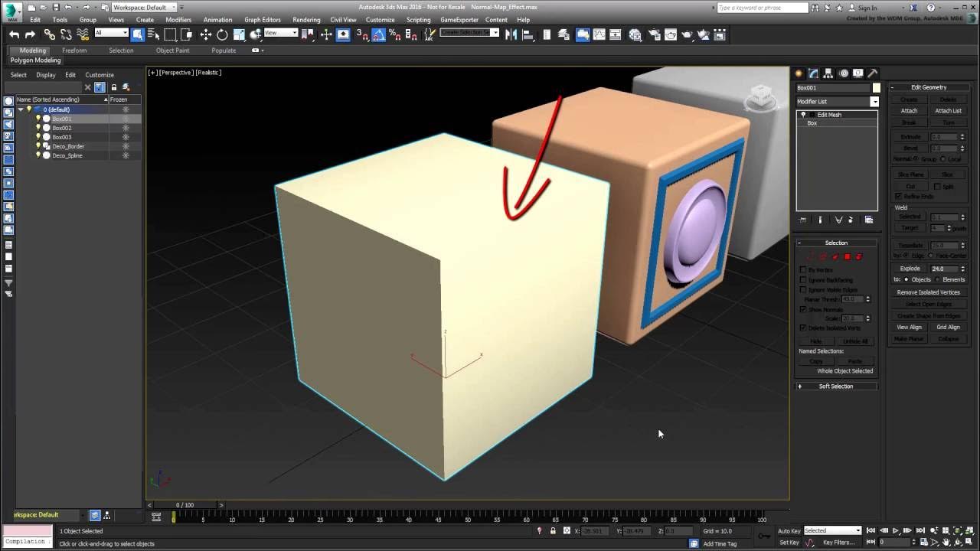Click Remove Isolated Vertices button

(x=929, y=292)
